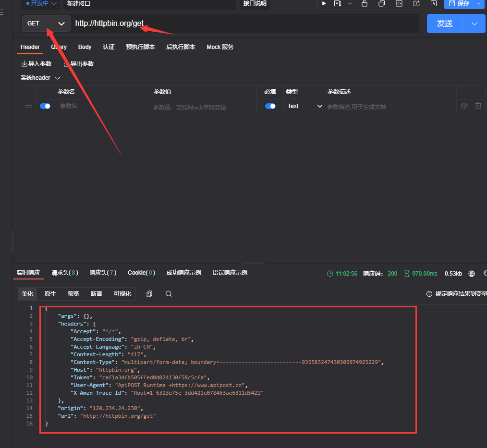The height and width of the screenshot is (448, 487).
Task: Click the document/notes icon in top toolbar
Action: pyautogui.click(x=338, y=3)
